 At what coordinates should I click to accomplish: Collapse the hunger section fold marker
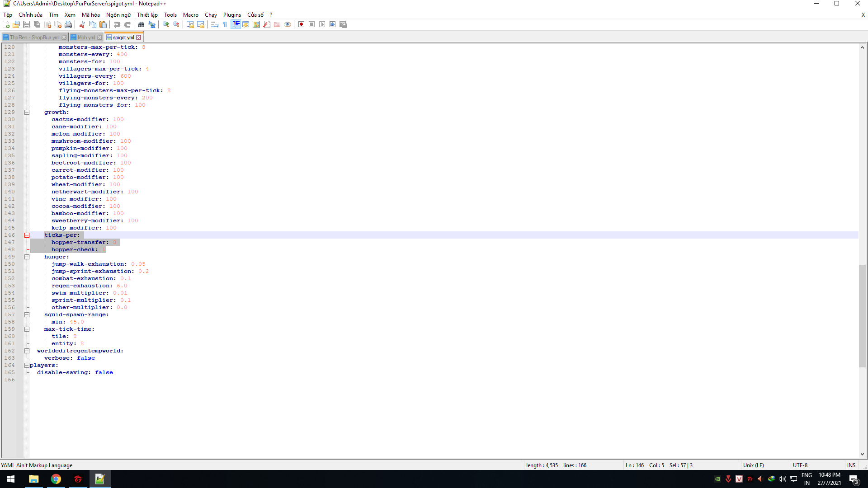click(27, 257)
